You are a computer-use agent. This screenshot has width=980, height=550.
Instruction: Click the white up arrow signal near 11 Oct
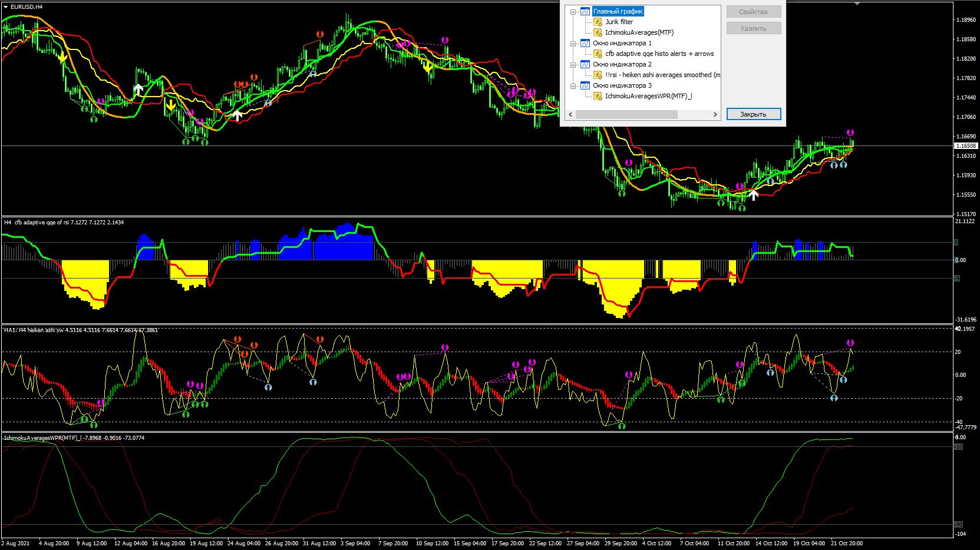click(x=753, y=195)
